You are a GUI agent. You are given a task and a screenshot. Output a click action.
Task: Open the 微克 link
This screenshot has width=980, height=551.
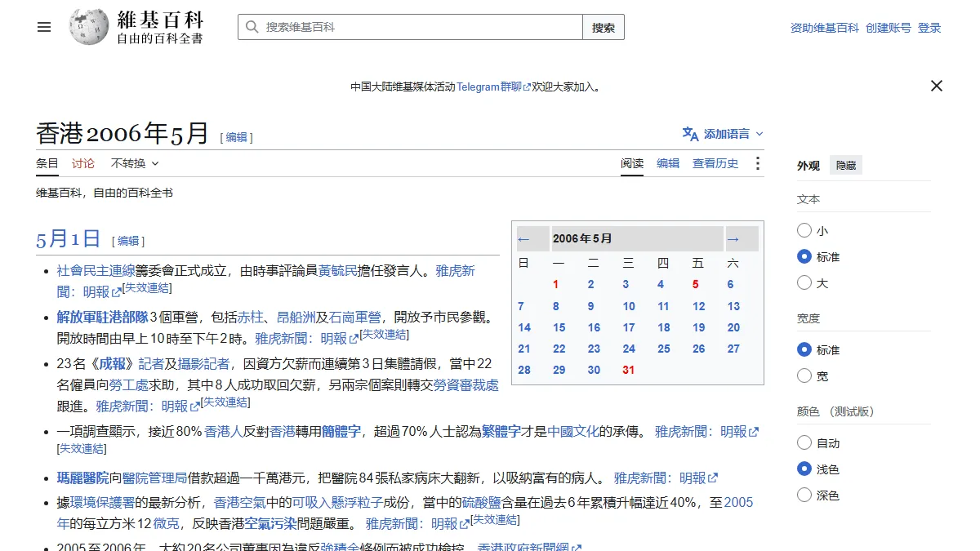coord(166,523)
